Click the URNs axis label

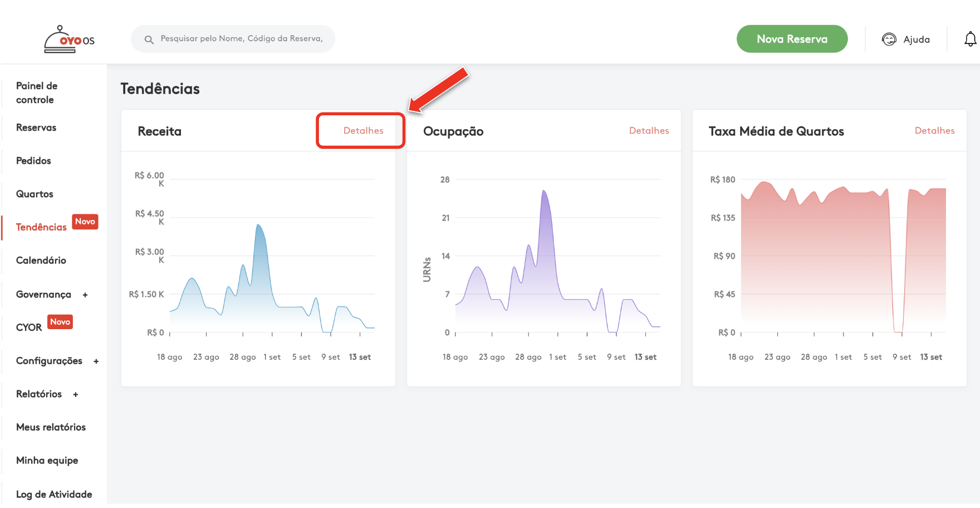click(427, 270)
